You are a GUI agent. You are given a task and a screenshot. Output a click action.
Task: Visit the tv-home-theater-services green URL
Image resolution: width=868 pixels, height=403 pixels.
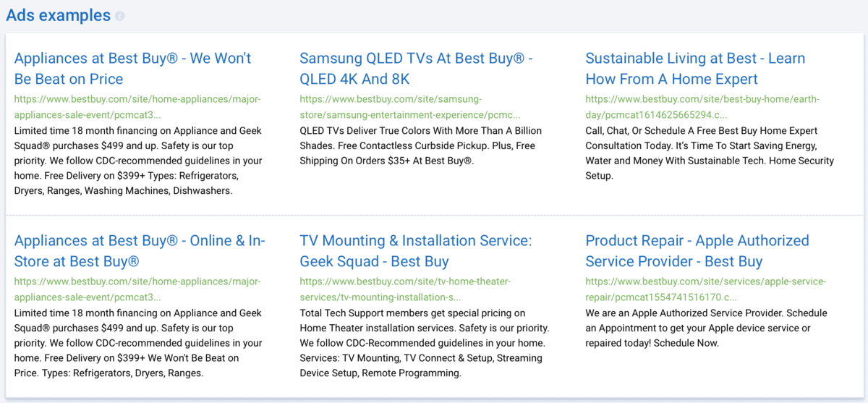(x=405, y=289)
